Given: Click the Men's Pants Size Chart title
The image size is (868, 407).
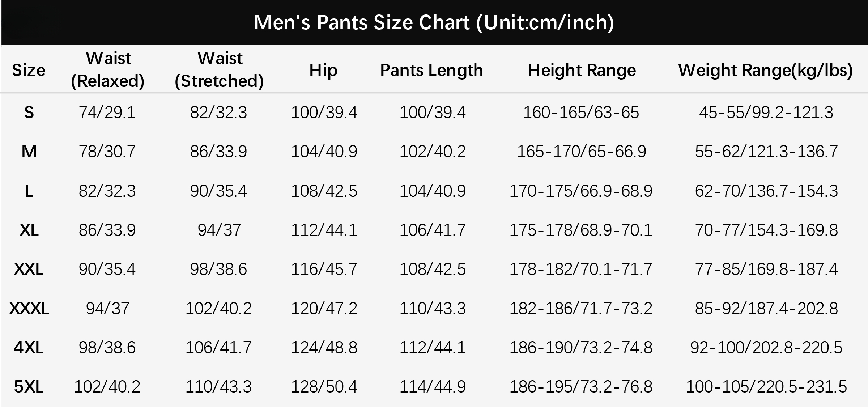Looking at the screenshot, I should [434, 22].
